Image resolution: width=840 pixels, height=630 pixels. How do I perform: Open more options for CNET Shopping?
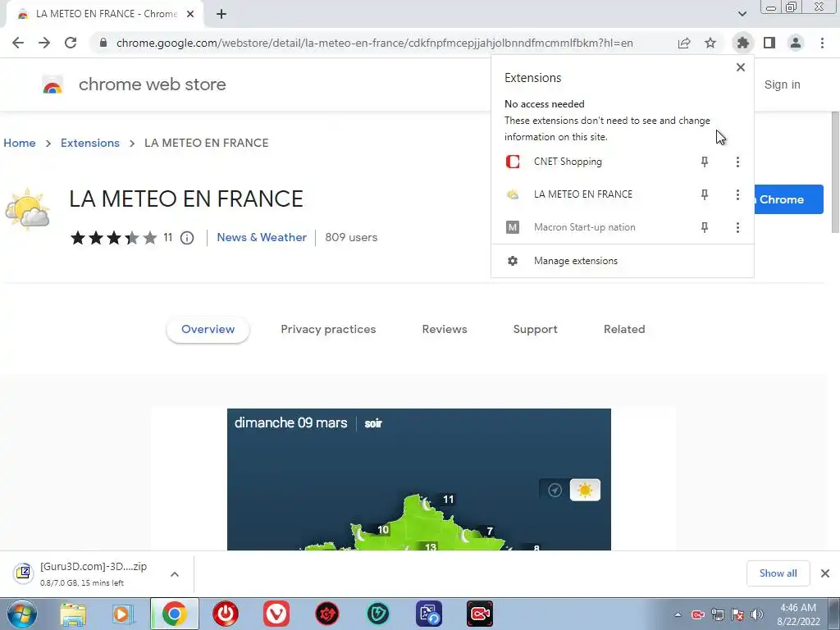point(737,162)
